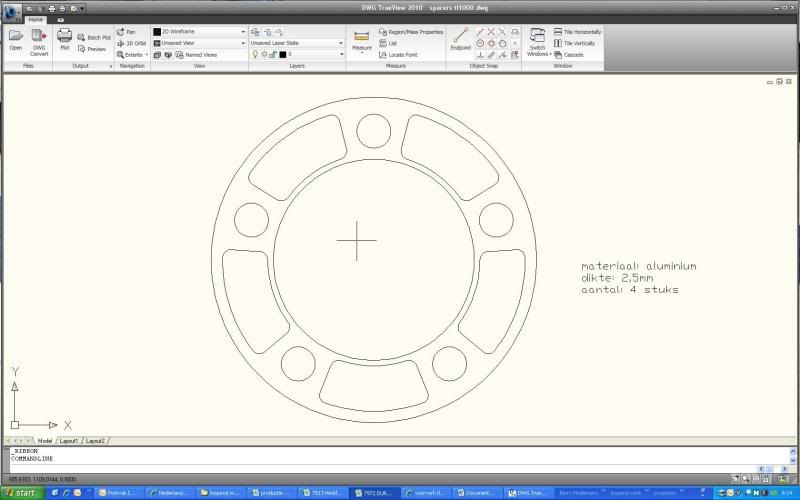This screenshot has width=800, height=500.
Task: Click layout tabs scroll-left arrow
Action: coord(15,440)
